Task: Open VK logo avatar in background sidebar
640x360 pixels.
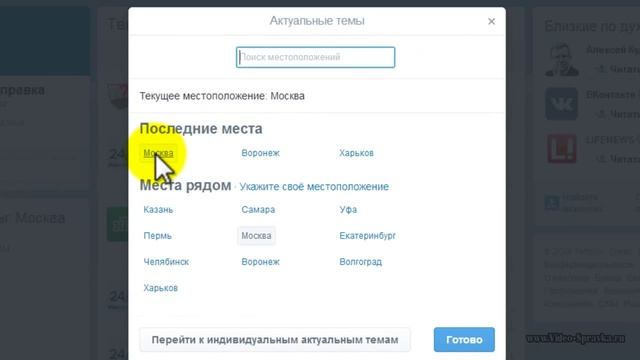Action: 562,104
